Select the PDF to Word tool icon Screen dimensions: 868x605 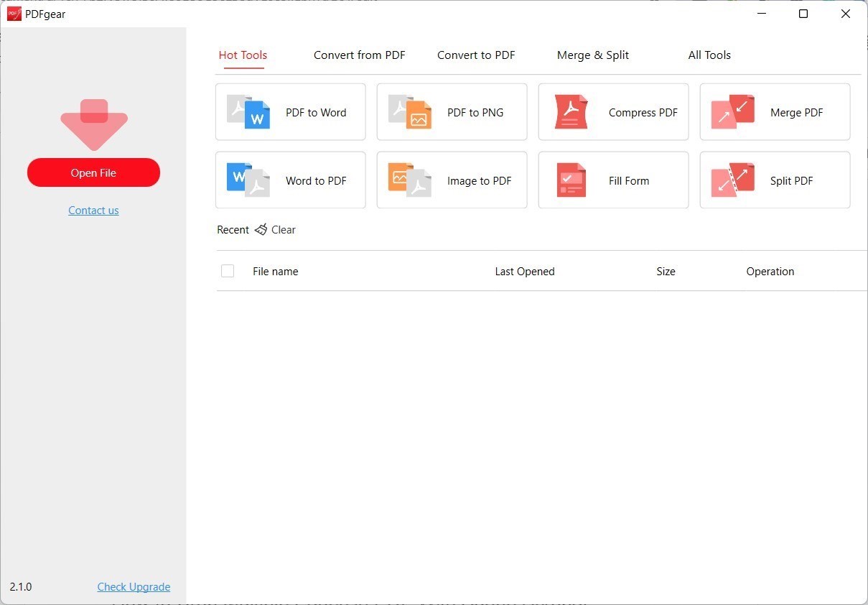[248, 112]
